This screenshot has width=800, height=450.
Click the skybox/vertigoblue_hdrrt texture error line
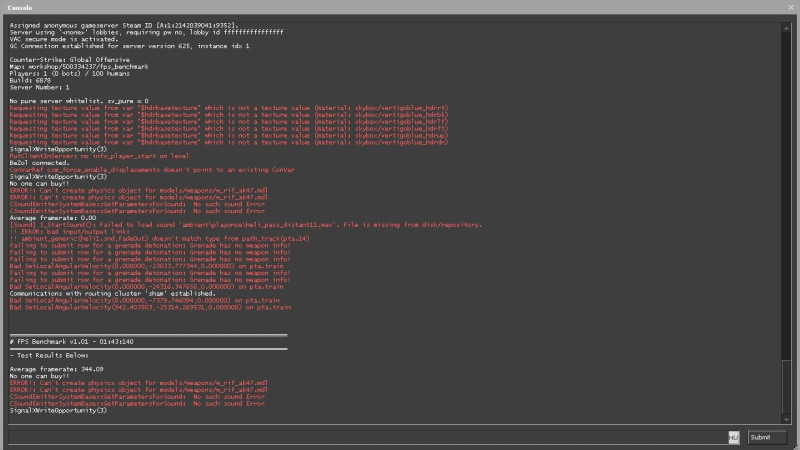point(229,108)
